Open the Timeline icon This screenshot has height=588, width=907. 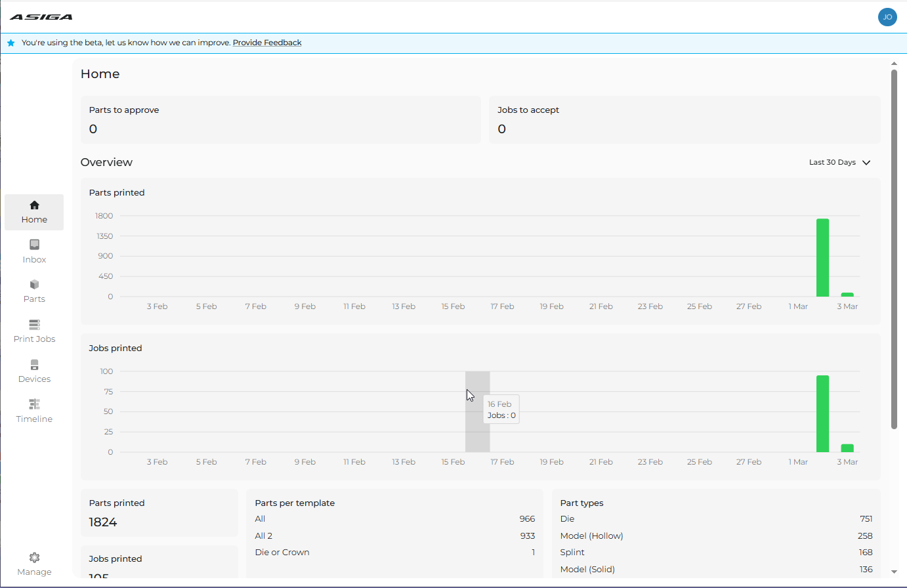[34, 404]
